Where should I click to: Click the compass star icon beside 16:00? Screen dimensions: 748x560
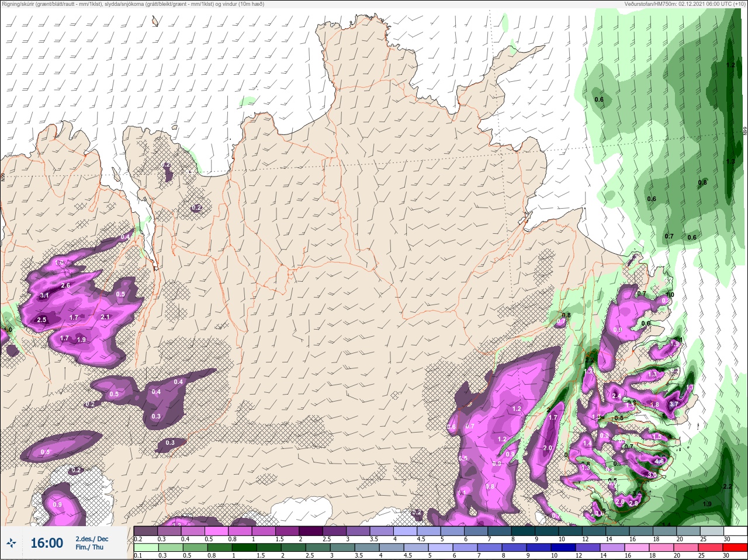point(11,543)
